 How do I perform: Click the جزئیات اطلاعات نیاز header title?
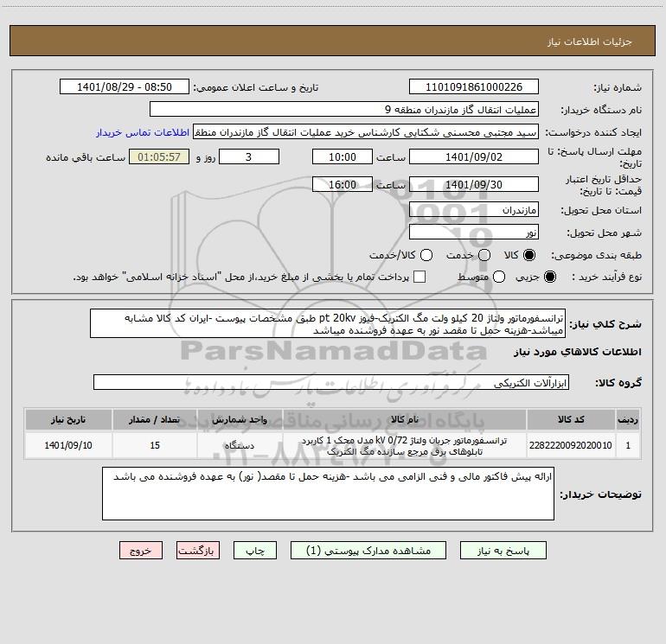(x=590, y=41)
